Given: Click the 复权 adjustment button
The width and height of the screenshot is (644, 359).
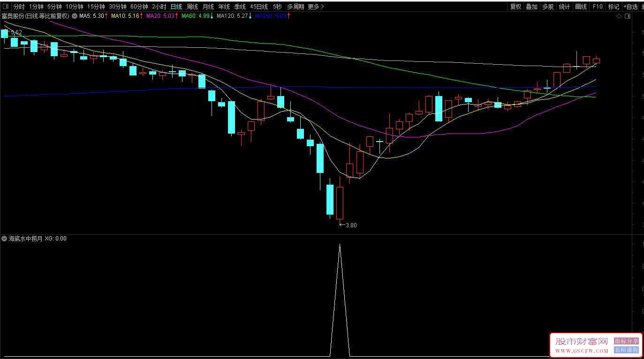Looking at the screenshot, I should point(515,7).
